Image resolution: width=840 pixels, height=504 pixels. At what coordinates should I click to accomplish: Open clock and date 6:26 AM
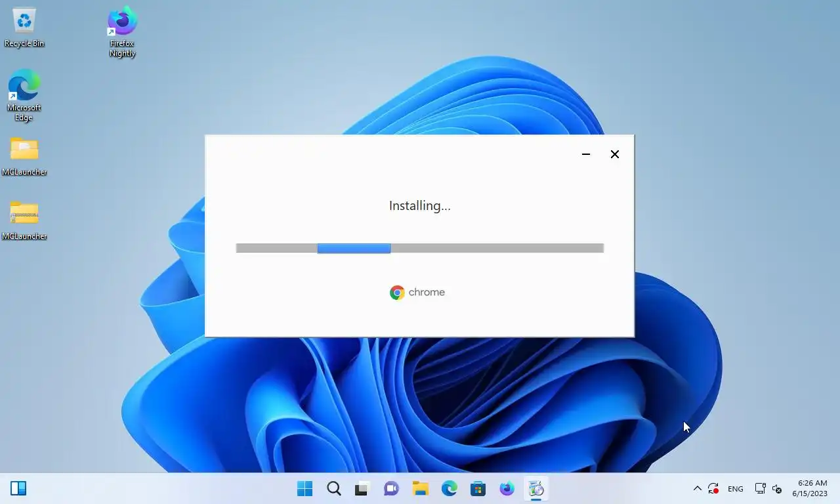[810, 488]
